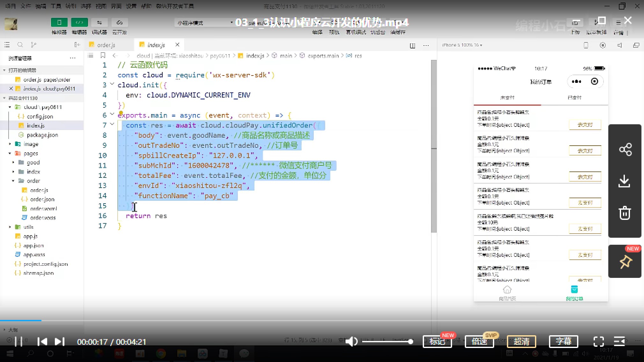The image size is (644, 362).
Task: Click the trash delete icon
Action: tap(625, 213)
